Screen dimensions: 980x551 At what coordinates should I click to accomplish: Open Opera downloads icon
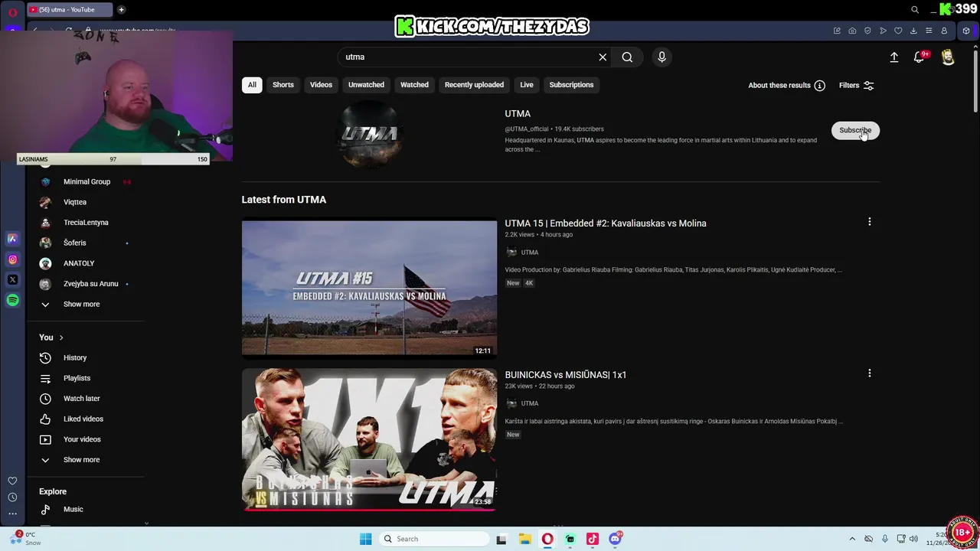913,31
